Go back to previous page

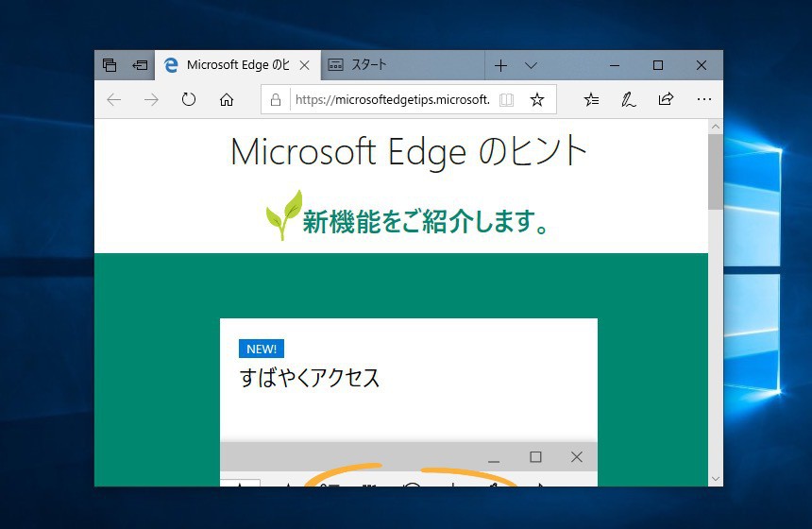114,99
